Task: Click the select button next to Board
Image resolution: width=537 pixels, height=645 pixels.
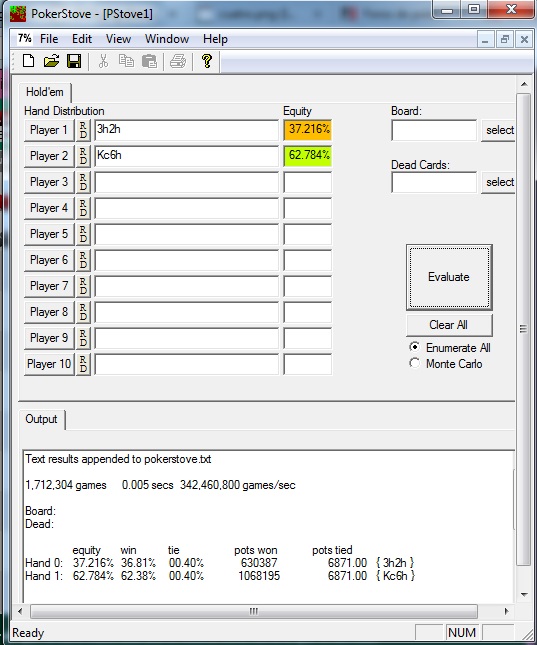Action: pos(499,130)
